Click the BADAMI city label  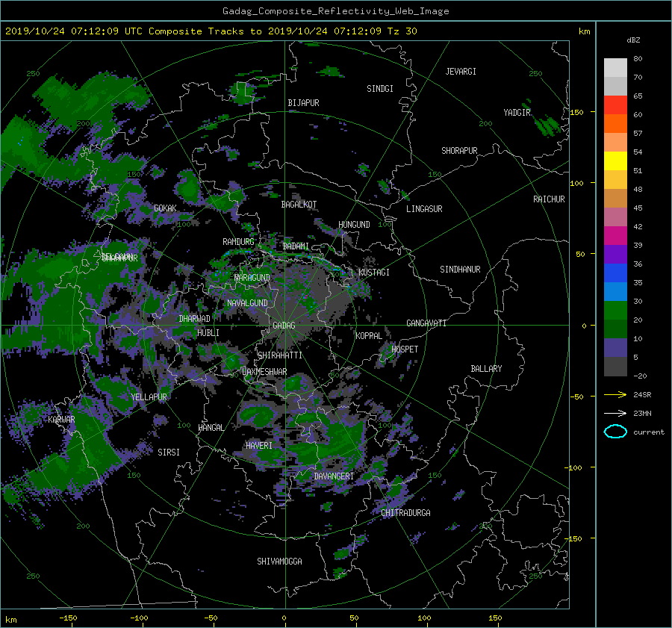[296, 246]
